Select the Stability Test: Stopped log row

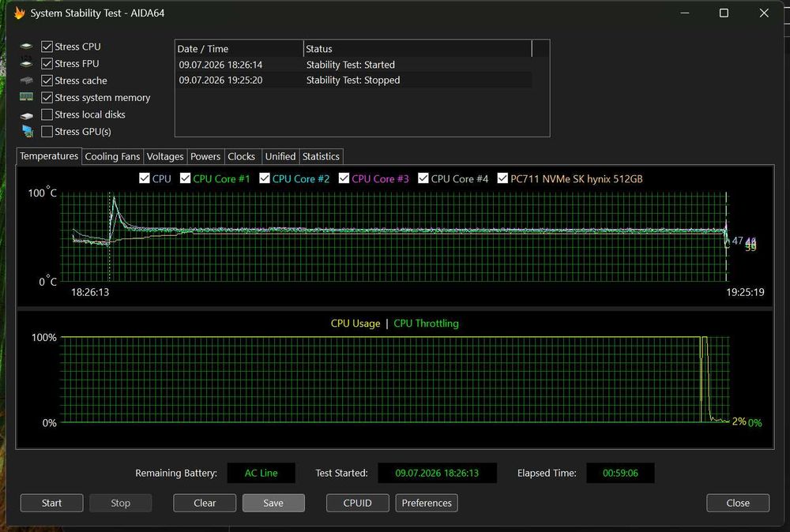353,80
